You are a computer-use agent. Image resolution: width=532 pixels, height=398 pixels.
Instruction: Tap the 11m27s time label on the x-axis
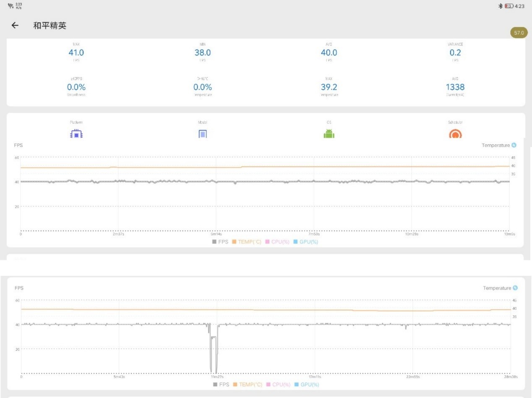pos(217,377)
